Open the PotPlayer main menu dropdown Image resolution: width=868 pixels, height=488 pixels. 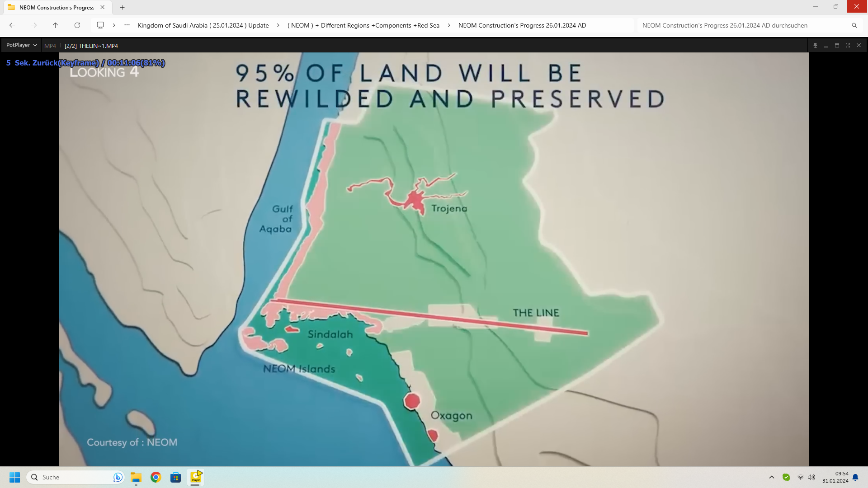21,45
